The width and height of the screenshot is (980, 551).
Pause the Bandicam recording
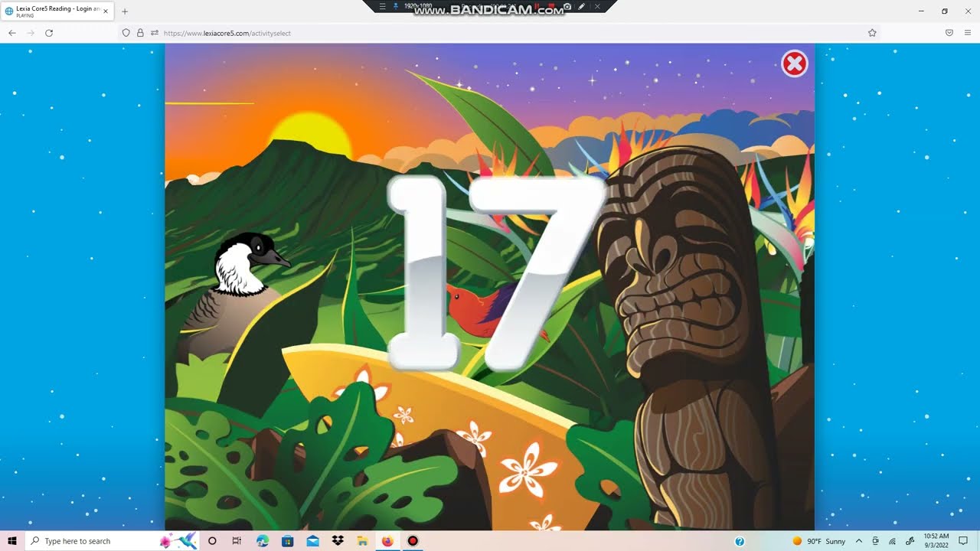coord(536,6)
